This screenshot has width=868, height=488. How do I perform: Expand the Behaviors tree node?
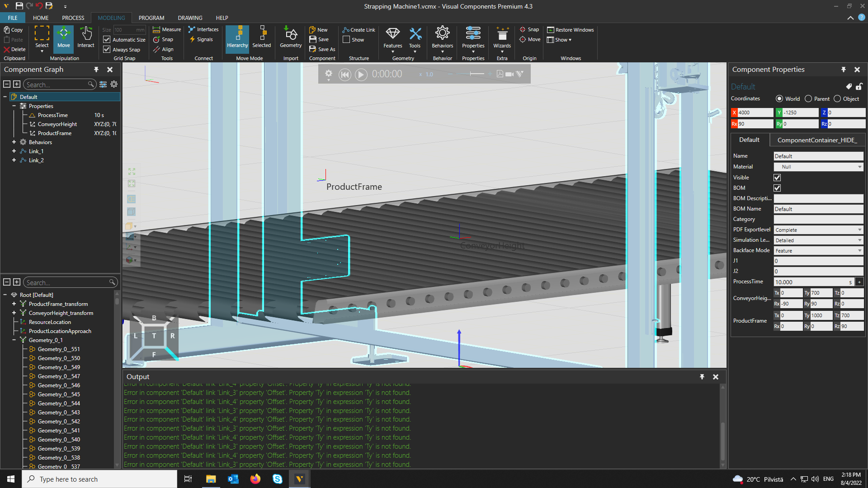pyautogui.click(x=14, y=142)
